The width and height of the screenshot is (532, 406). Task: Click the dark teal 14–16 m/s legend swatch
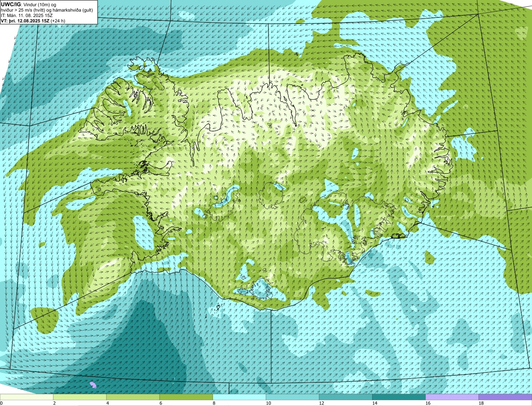[399, 397]
